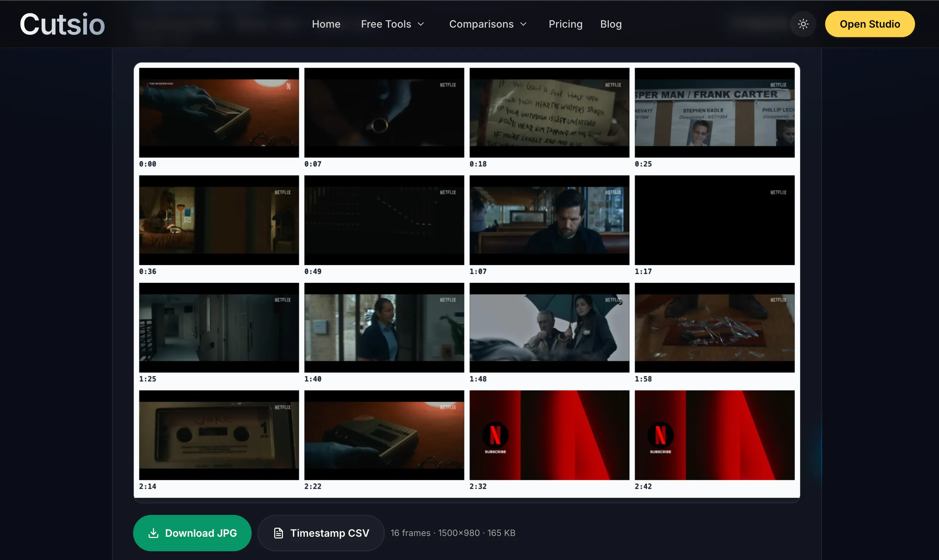This screenshot has width=939, height=560.
Task: Click the 1:07 timestamp label
Action: point(478,272)
